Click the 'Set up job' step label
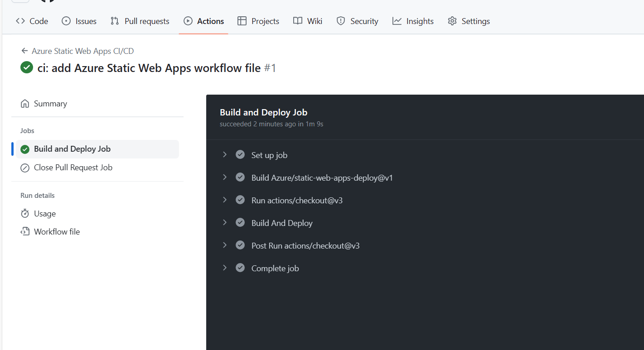 point(269,155)
